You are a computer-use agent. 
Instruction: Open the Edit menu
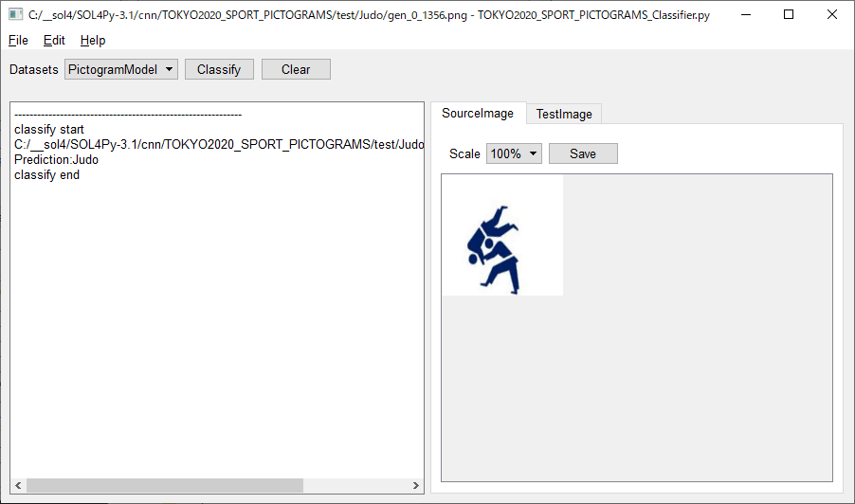click(54, 41)
